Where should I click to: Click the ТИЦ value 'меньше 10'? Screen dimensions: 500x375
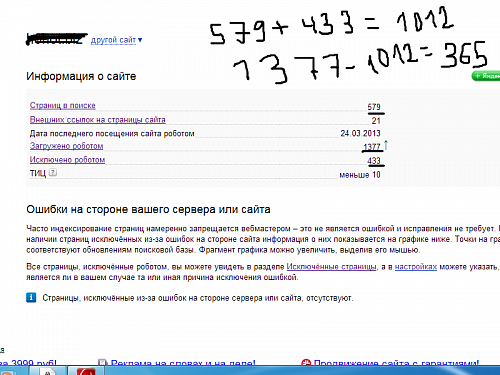pos(360,175)
